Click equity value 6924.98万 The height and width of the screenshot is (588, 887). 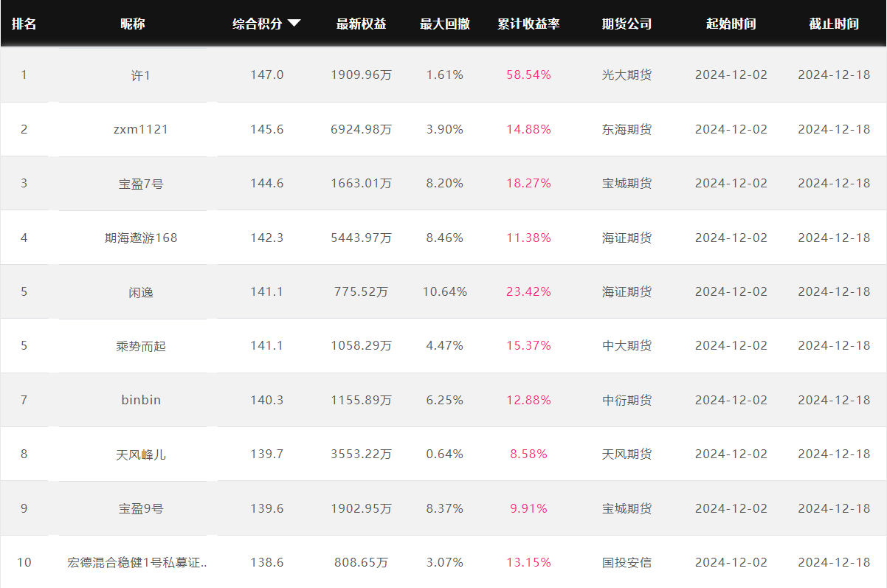point(361,129)
